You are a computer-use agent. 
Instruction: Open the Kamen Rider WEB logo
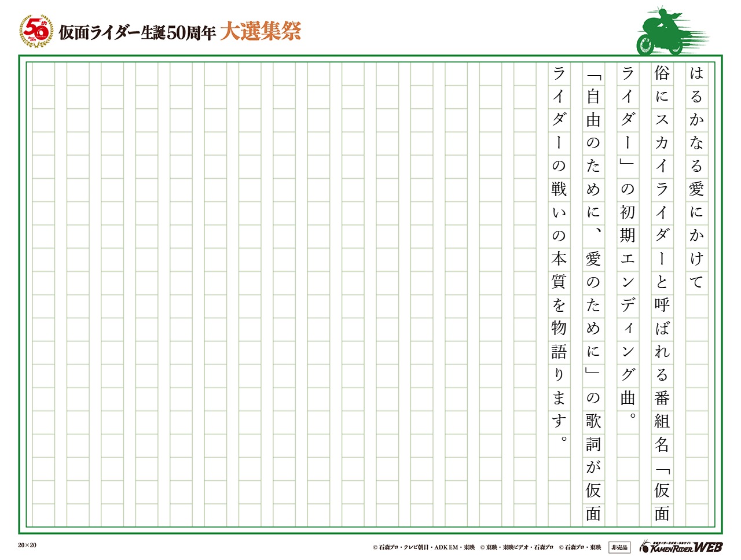coord(681,546)
